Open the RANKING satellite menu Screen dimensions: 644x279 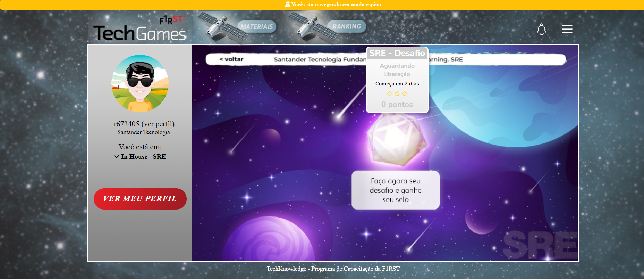(x=328, y=27)
